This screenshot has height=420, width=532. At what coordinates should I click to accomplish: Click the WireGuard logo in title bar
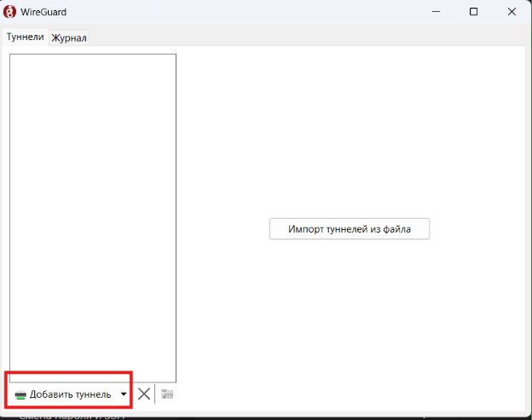10,12
